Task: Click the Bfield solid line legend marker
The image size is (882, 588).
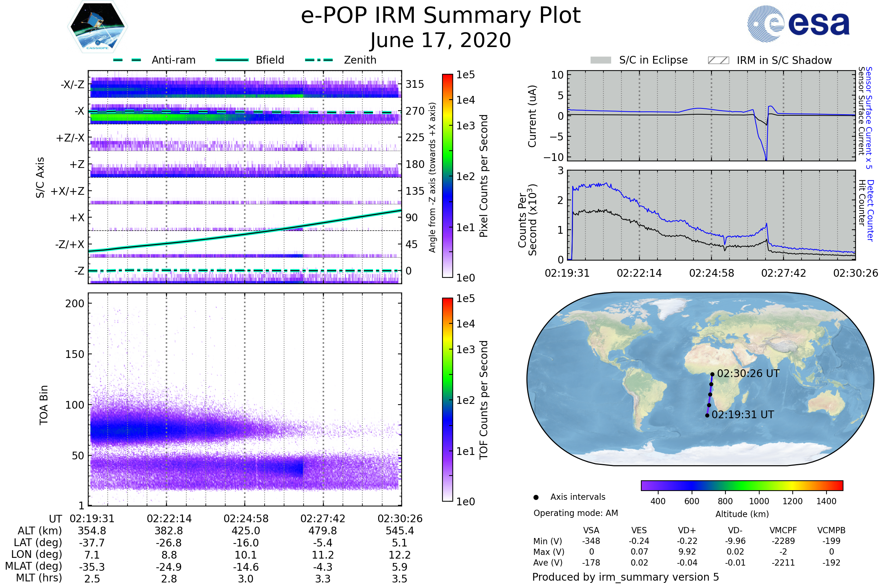Action: (x=232, y=60)
